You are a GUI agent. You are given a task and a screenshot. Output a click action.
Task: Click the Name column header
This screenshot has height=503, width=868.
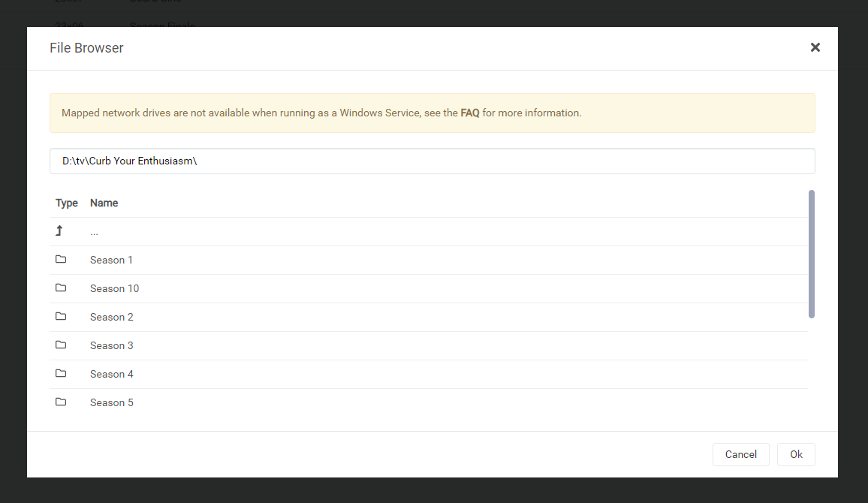(x=104, y=203)
